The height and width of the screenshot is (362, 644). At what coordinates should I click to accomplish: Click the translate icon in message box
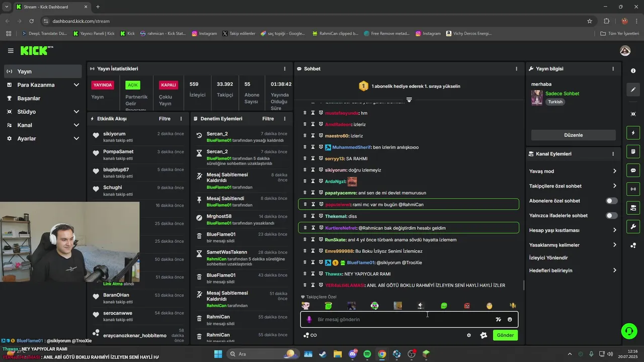498,319
